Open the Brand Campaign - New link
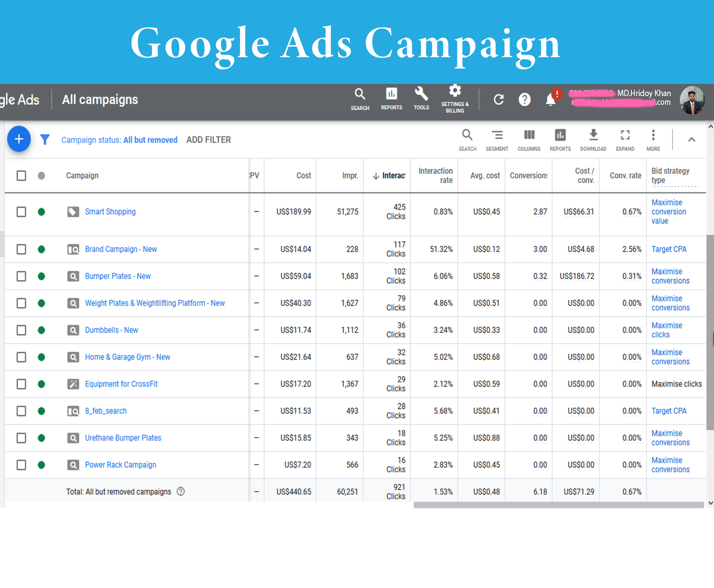 [121, 249]
